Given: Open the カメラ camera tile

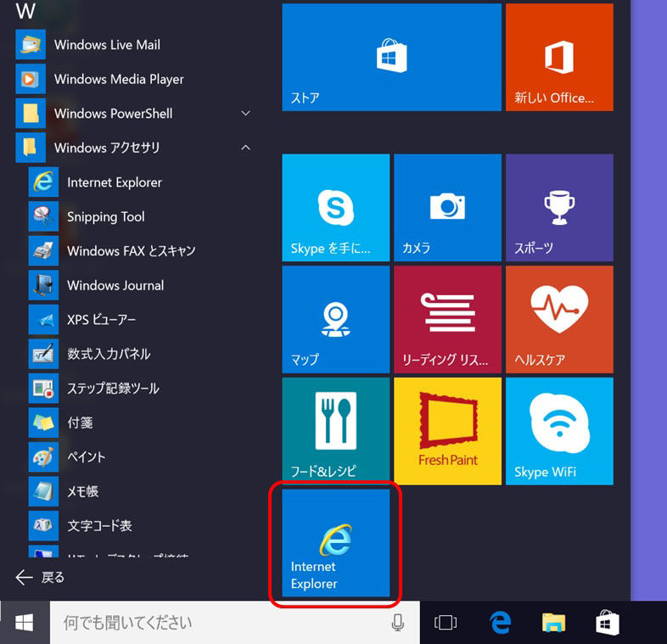Looking at the screenshot, I should (447, 208).
